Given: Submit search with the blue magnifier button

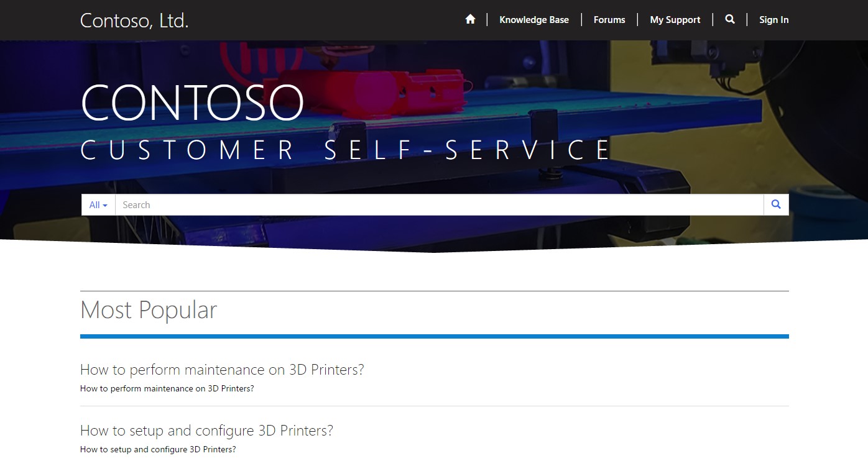Looking at the screenshot, I should pos(776,204).
